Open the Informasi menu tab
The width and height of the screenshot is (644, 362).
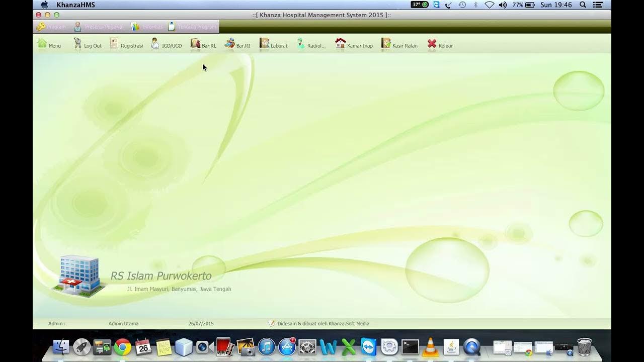pos(147,27)
